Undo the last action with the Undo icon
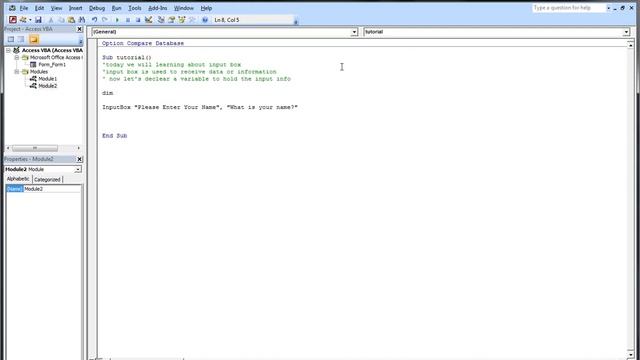This screenshot has height=360, width=640. point(94,20)
